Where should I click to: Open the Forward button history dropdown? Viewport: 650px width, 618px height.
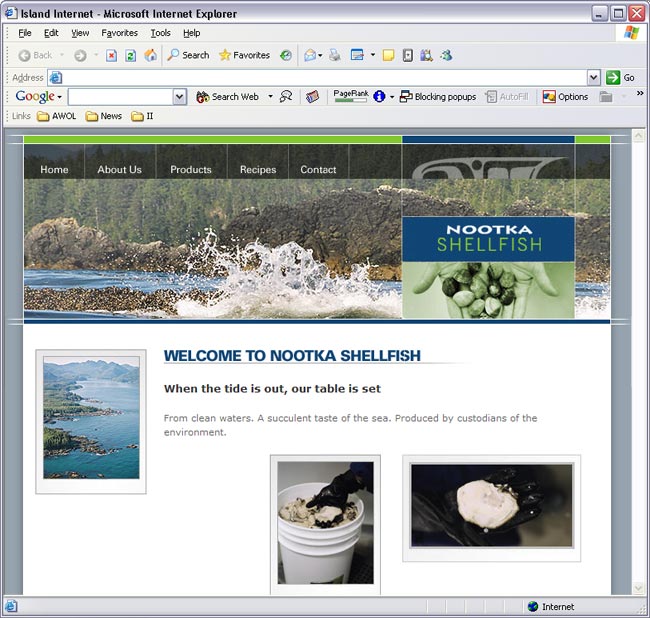(95, 55)
